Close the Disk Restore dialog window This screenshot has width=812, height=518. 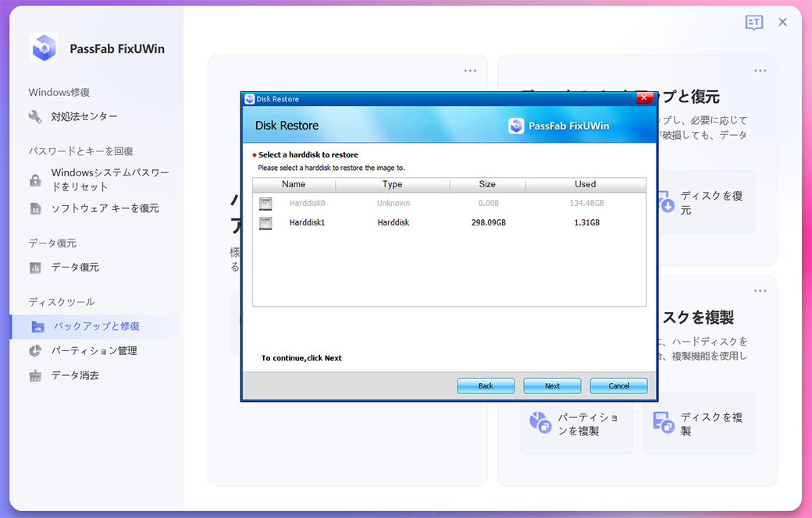(x=643, y=98)
